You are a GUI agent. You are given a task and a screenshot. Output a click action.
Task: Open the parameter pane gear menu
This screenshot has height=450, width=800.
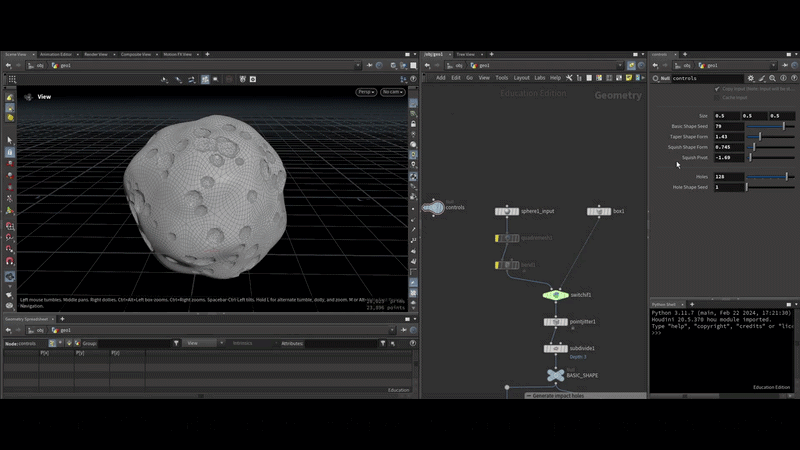tap(751, 78)
